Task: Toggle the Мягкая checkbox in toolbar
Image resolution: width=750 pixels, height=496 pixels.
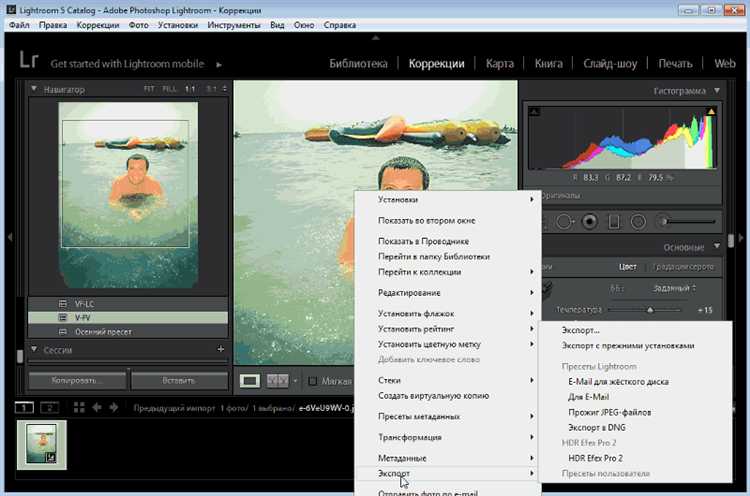Action: pos(313,381)
